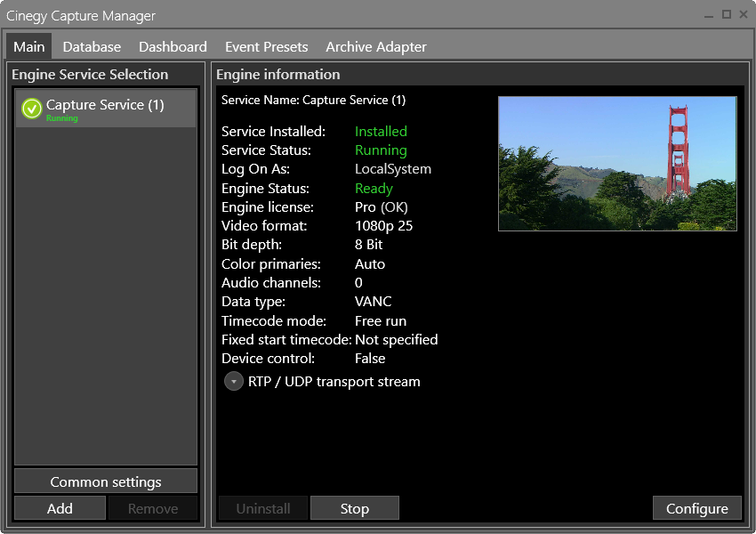Viewport: 756px width, 534px height.
Task: Stop the capture service
Action: [x=354, y=508]
